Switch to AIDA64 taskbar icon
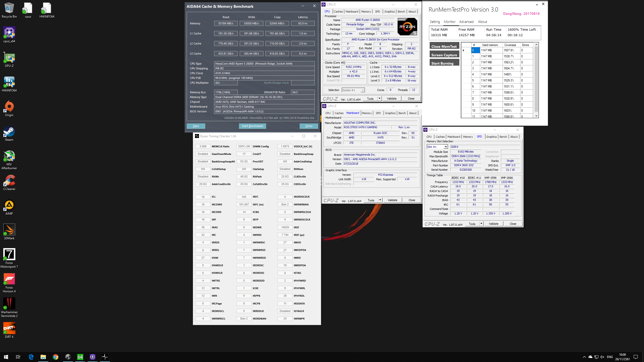Image resolution: width=644 pixels, height=362 pixels. pyautogui.click(x=80, y=357)
